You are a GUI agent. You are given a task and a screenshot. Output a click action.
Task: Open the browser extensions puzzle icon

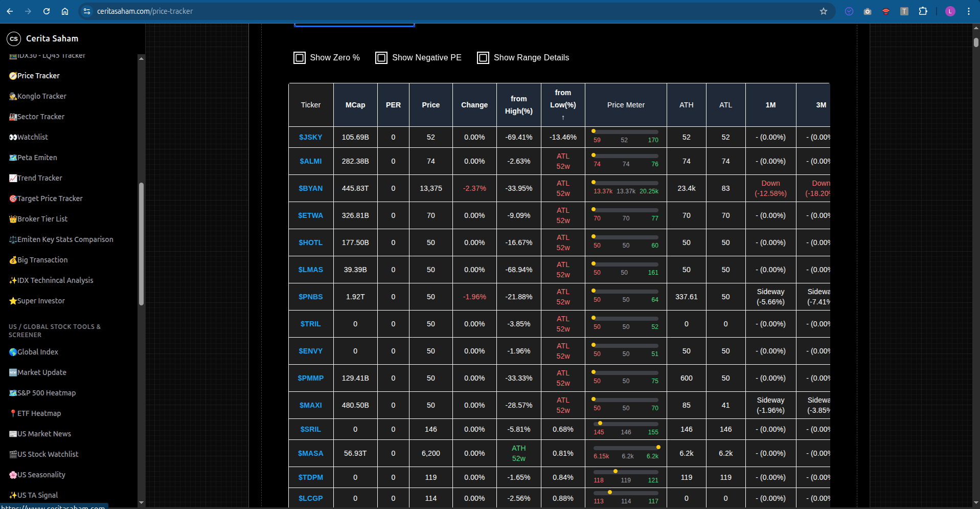click(923, 11)
